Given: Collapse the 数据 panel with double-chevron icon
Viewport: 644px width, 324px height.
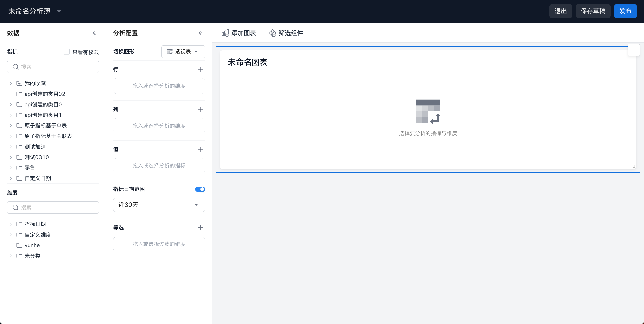Looking at the screenshot, I should pyautogui.click(x=94, y=33).
